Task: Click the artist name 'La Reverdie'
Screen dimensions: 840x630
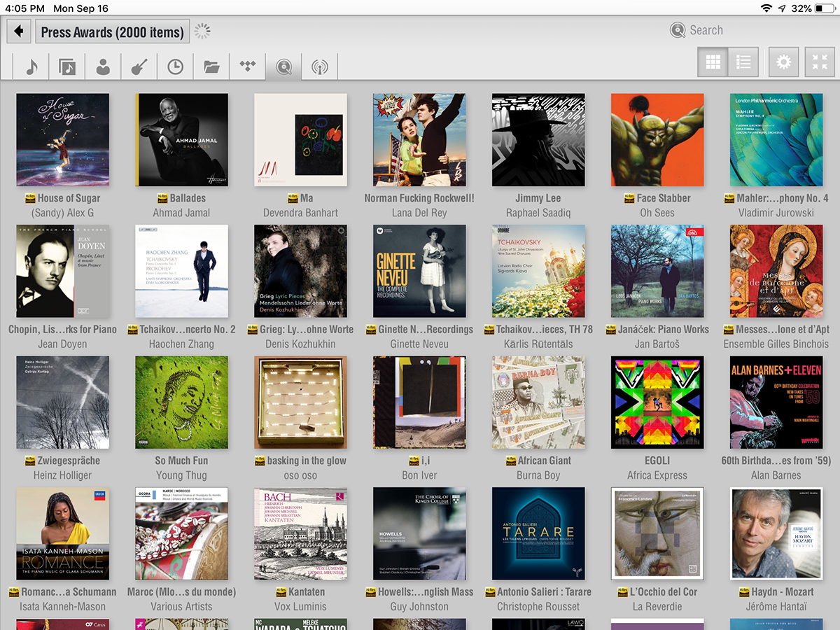Action: pyautogui.click(x=657, y=607)
